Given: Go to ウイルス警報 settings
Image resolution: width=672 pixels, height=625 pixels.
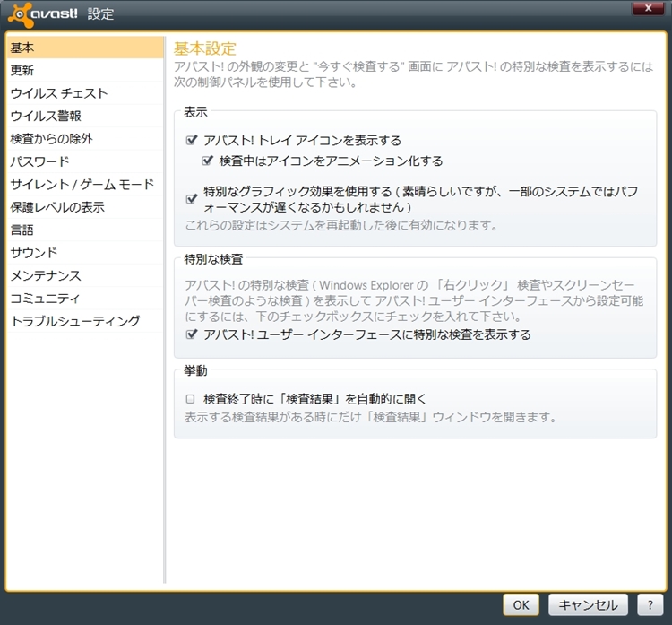Looking at the screenshot, I should tap(85, 116).
